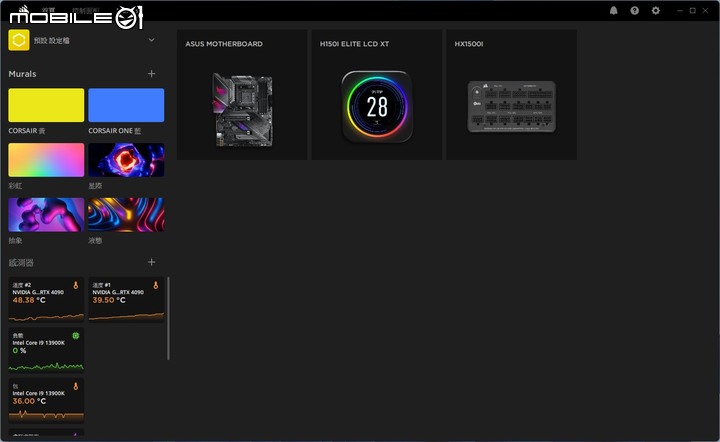The height and width of the screenshot is (442, 720).
Task: Click the Murals section heading
Action: click(x=22, y=74)
